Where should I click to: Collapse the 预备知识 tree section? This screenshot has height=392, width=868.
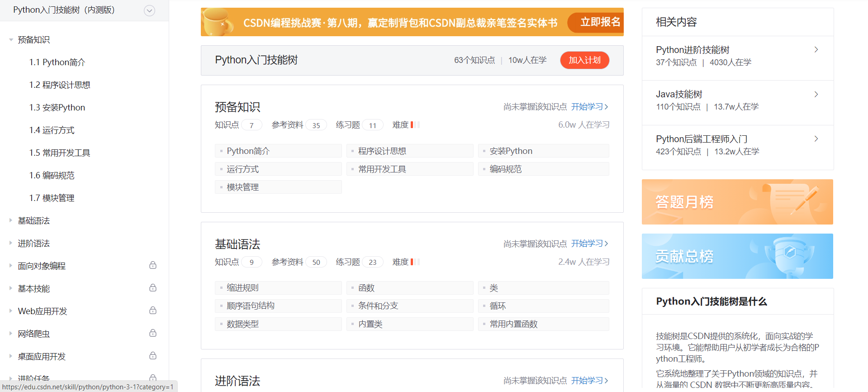[11, 40]
